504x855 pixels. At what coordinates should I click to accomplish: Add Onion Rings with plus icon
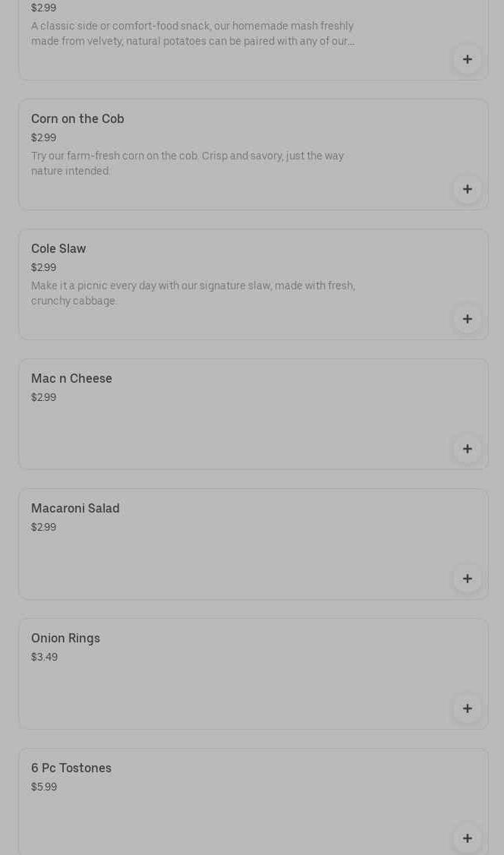(x=468, y=708)
